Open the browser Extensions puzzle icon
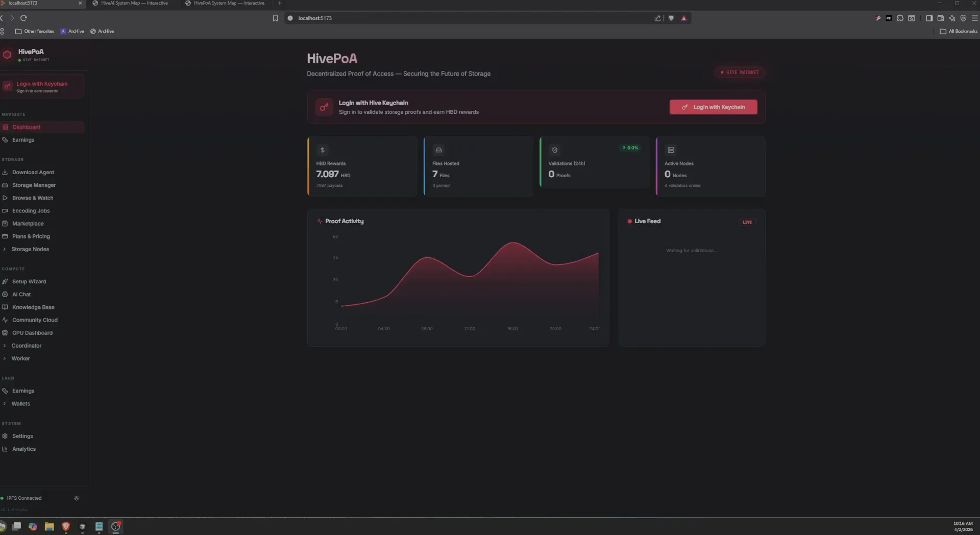The height and width of the screenshot is (535, 980). [x=900, y=18]
